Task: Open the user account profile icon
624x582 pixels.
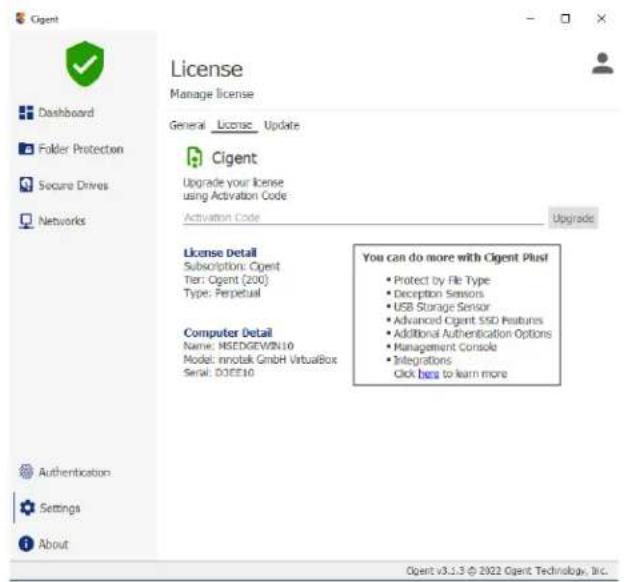Action: pyautogui.click(x=602, y=63)
